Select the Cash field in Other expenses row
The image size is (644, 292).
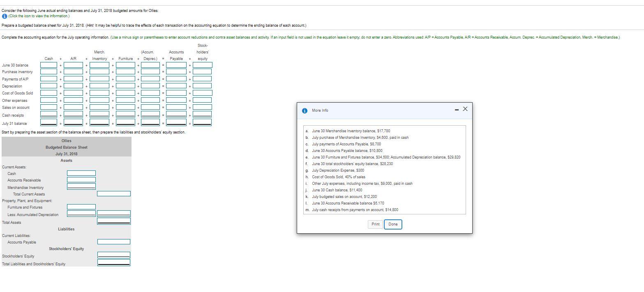click(48, 100)
